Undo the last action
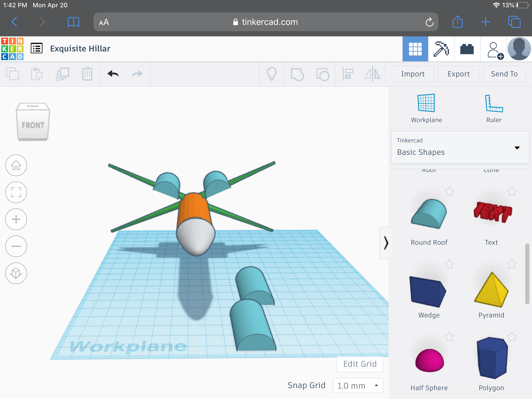 point(113,74)
